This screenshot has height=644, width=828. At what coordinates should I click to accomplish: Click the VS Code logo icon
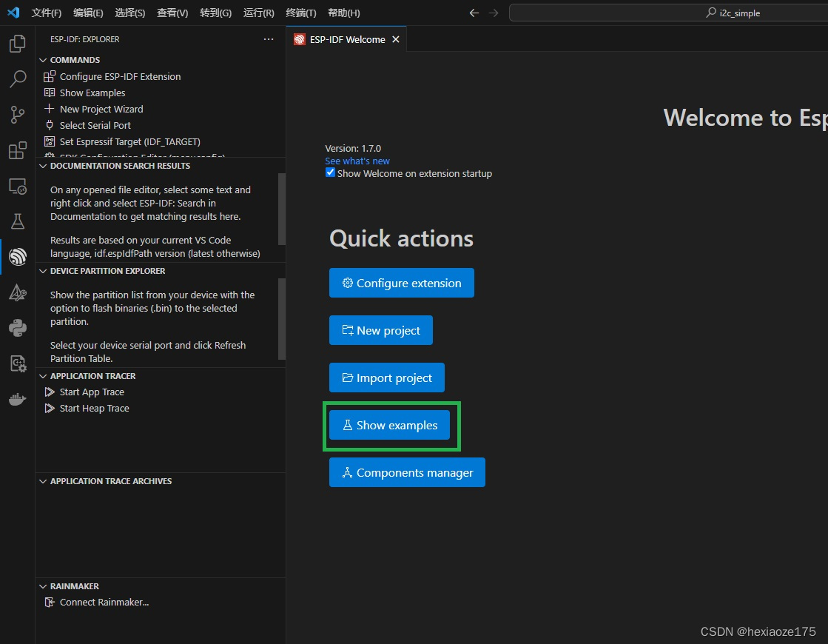point(14,13)
